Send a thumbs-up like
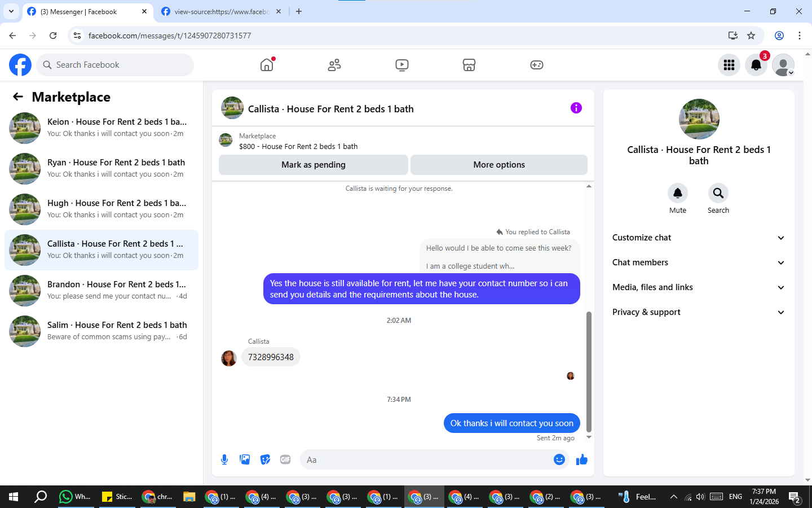 [x=582, y=459]
